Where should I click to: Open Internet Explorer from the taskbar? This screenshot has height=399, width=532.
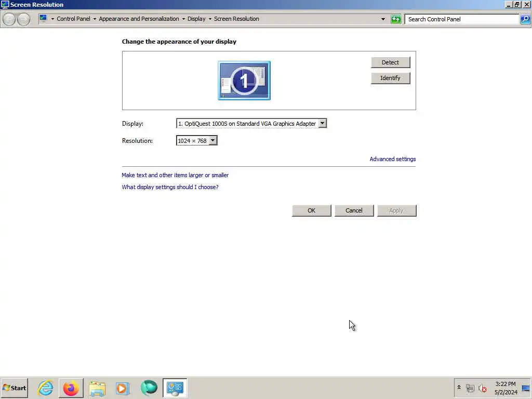[46, 388]
